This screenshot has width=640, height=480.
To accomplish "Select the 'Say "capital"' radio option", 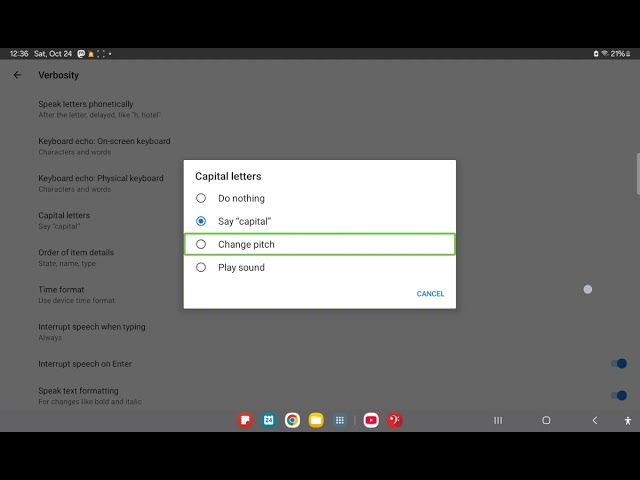I will click(320, 221).
